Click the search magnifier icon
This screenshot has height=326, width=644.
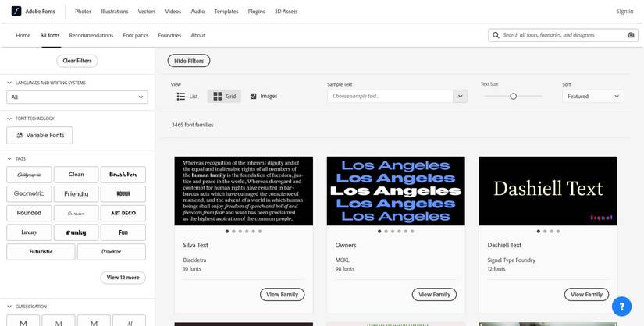496,35
